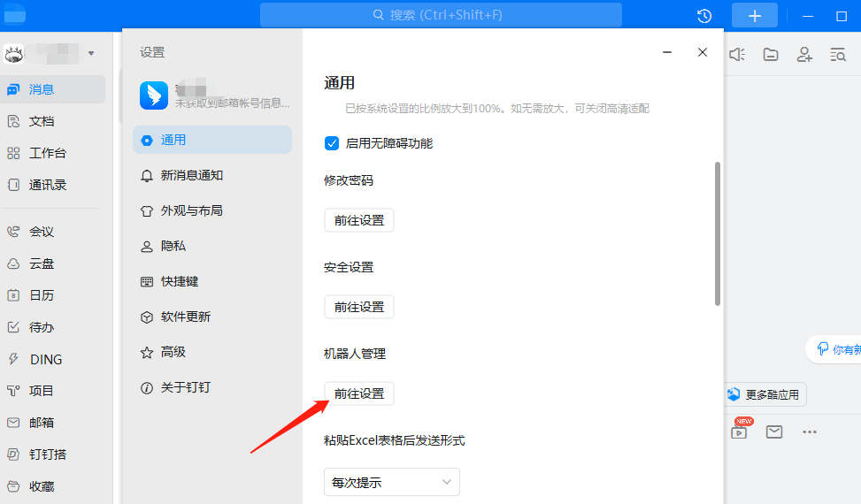
Task: Click the 邮箱 envelope icon in sidebar
Action: pos(13,423)
